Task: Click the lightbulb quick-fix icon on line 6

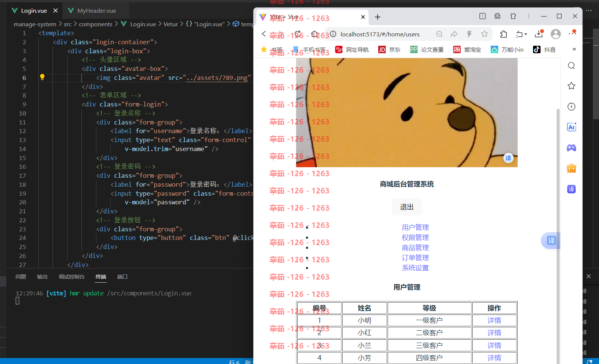Action: click(42, 77)
